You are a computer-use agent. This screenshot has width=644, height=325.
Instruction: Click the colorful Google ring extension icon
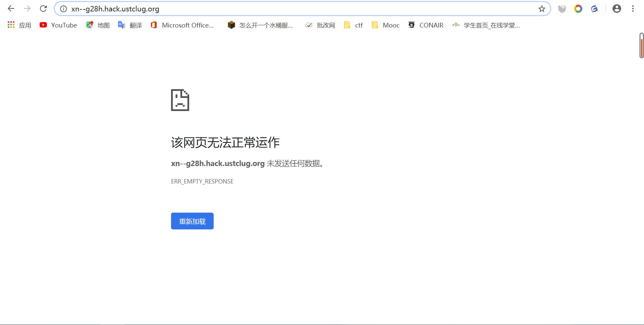578,9
